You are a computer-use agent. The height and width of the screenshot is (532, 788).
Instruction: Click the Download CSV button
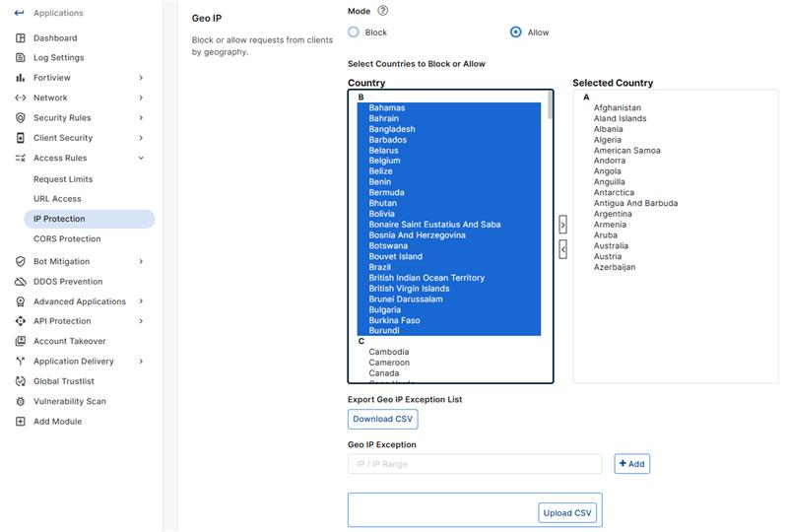click(382, 419)
